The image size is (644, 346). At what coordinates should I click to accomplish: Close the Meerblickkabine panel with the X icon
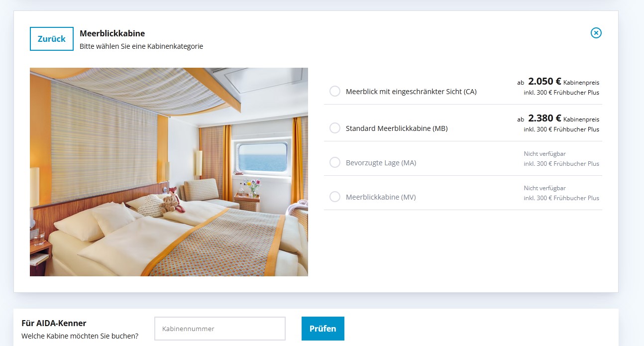596,33
